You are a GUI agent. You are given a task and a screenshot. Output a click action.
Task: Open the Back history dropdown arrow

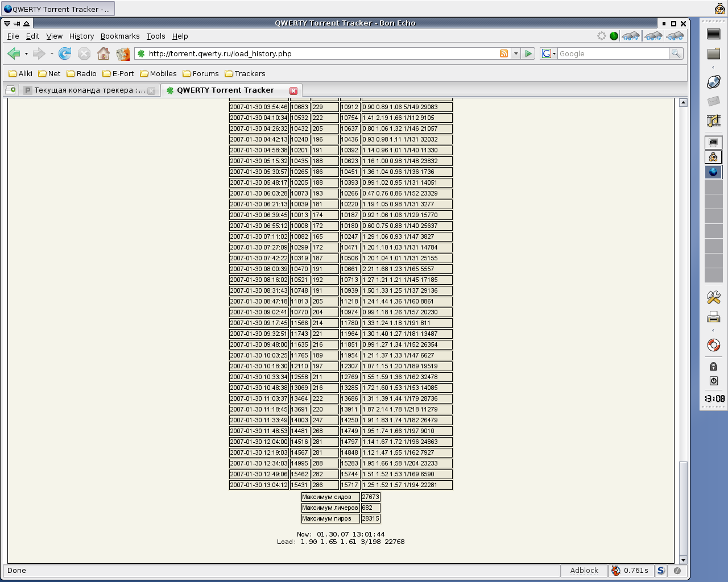coord(26,54)
